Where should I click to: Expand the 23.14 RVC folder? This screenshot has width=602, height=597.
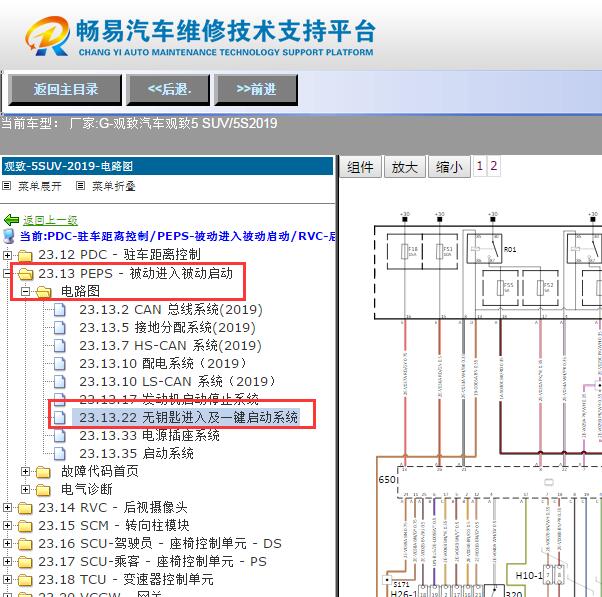pyautogui.click(x=7, y=508)
